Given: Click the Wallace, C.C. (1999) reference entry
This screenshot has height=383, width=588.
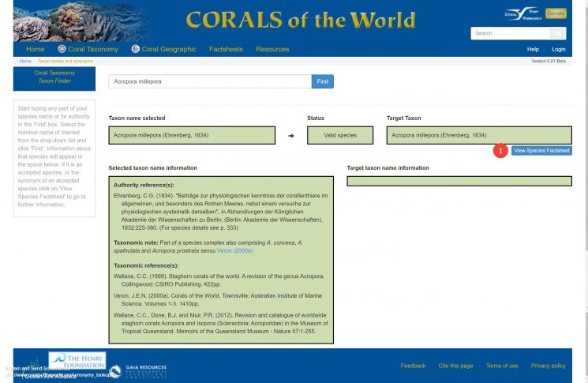Looking at the screenshot, I should (219, 280).
